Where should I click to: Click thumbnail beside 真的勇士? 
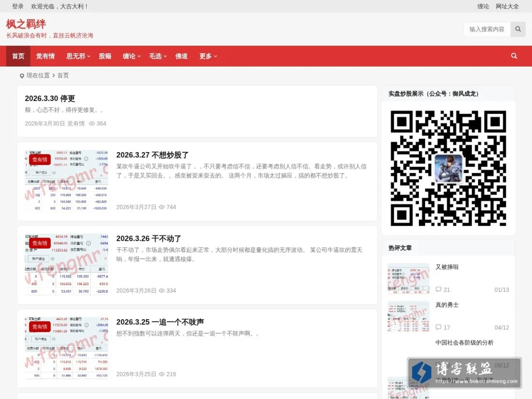[x=408, y=317]
